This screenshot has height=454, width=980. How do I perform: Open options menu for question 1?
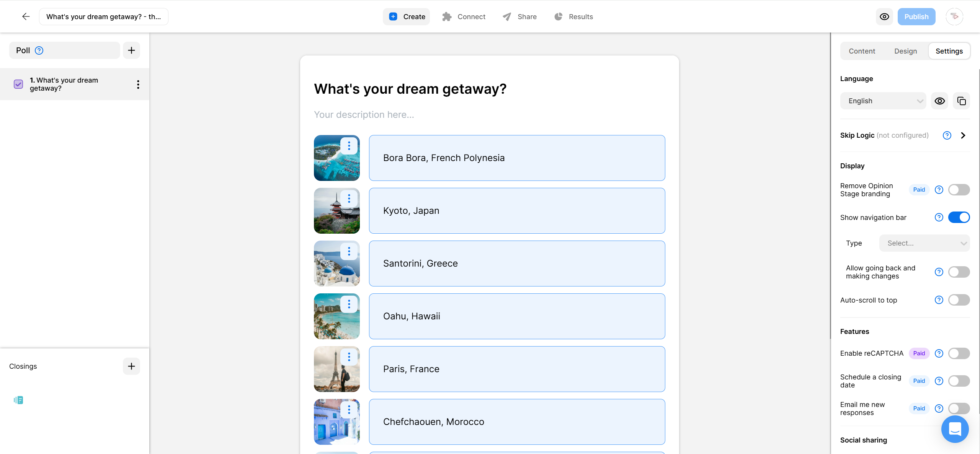138,84
